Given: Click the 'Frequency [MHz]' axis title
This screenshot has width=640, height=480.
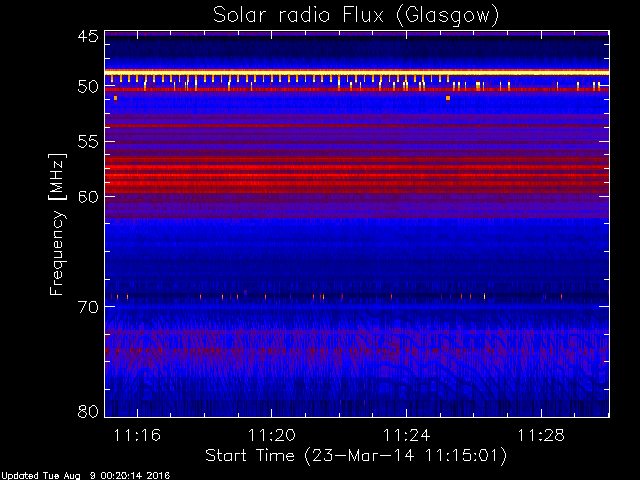Looking at the screenshot, I should pyautogui.click(x=57, y=224).
